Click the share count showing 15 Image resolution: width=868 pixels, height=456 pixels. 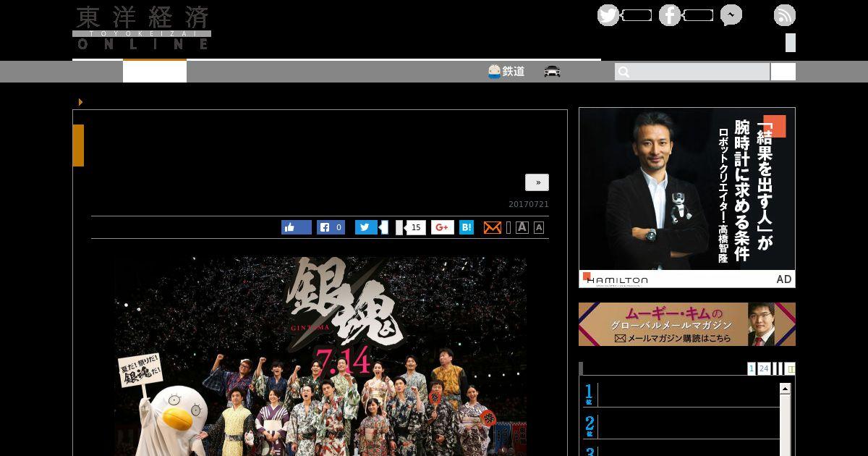pos(415,227)
